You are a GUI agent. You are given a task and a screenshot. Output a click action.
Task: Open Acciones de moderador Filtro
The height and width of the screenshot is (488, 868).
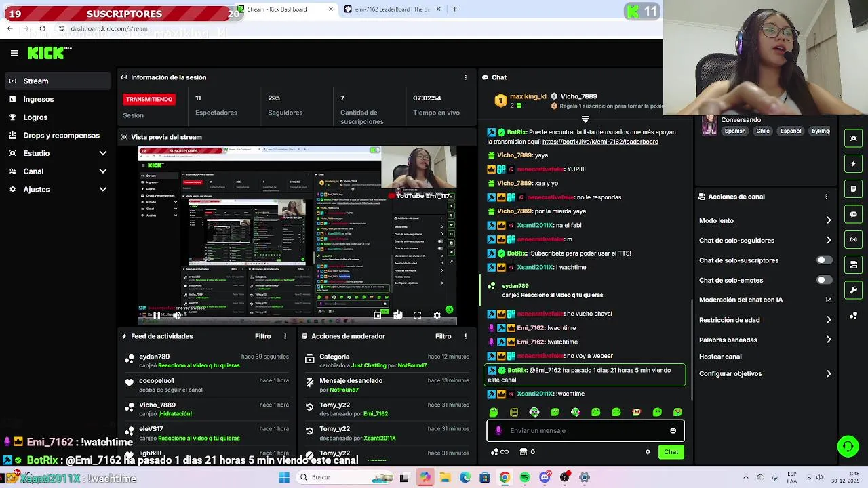coord(443,336)
